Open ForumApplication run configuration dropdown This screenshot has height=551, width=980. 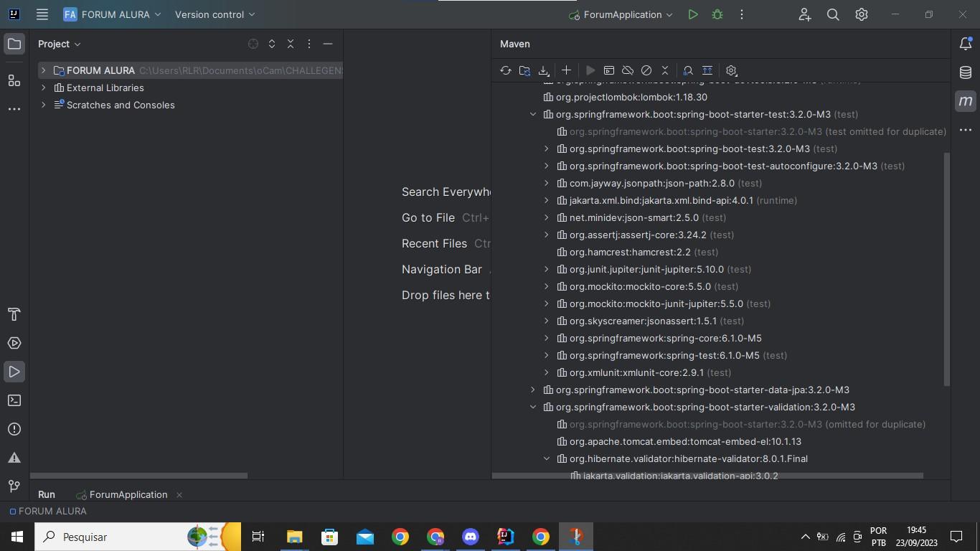point(621,14)
